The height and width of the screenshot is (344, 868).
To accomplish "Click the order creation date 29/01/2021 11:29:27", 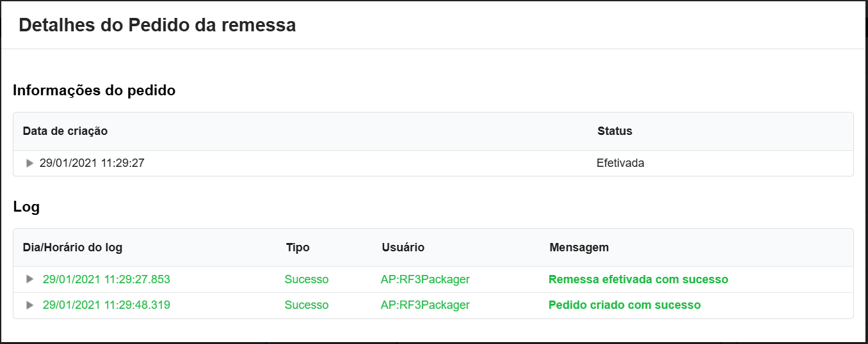I will coord(92,163).
